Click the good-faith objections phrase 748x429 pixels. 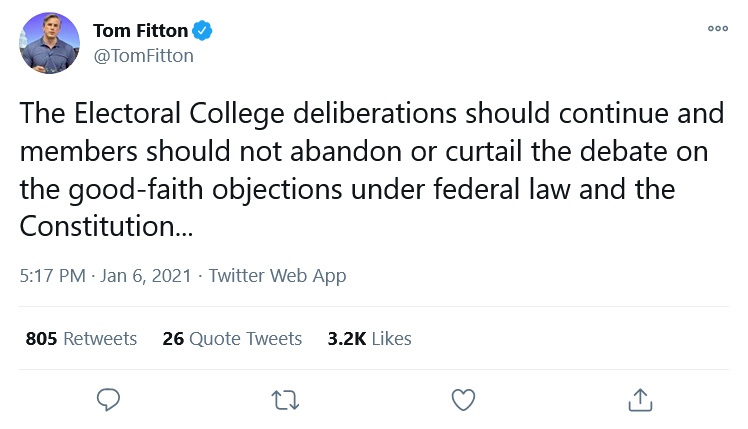tap(205, 189)
